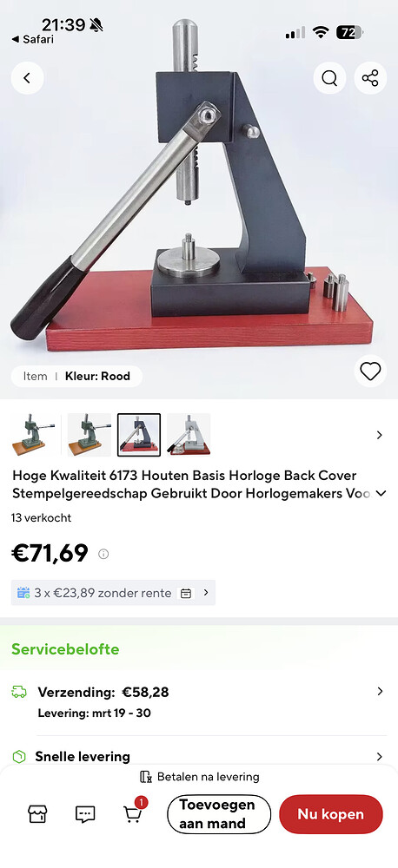Expand the product title chevron
This screenshot has height=868, width=398.
pos(381,493)
